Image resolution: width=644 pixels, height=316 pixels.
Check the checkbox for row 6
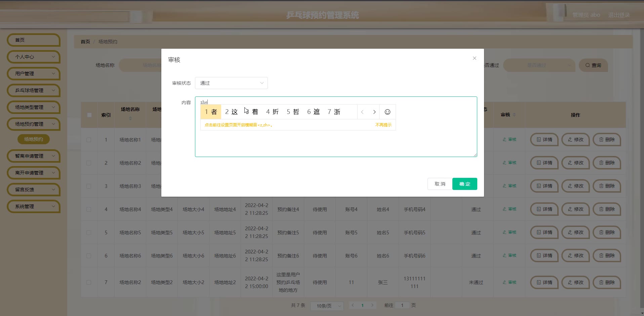[x=89, y=256]
